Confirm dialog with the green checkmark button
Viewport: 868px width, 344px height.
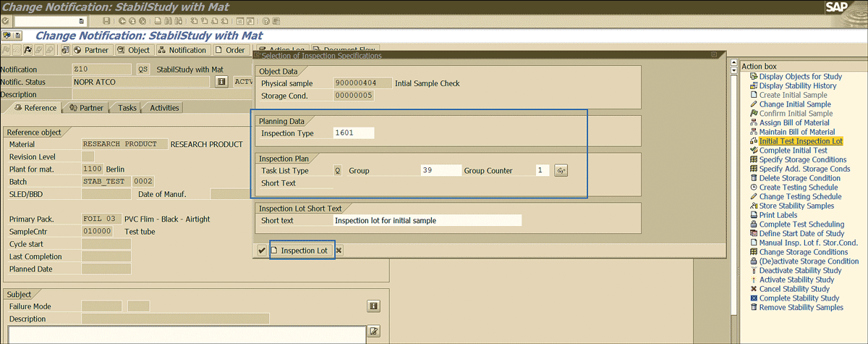[261, 251]
